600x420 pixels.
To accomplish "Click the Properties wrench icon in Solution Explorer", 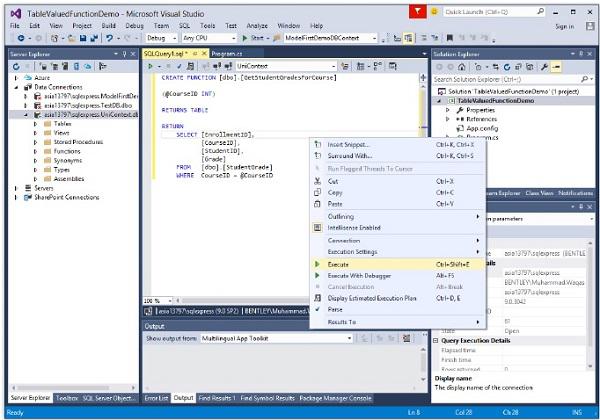I will [544, 67].
